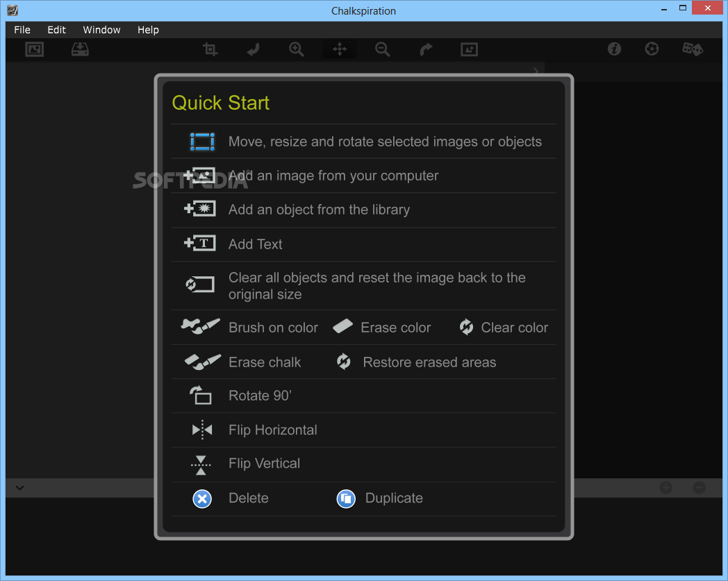Click the Brush on color icon
This screenshot has width=728, height=581.
point(201,326)
